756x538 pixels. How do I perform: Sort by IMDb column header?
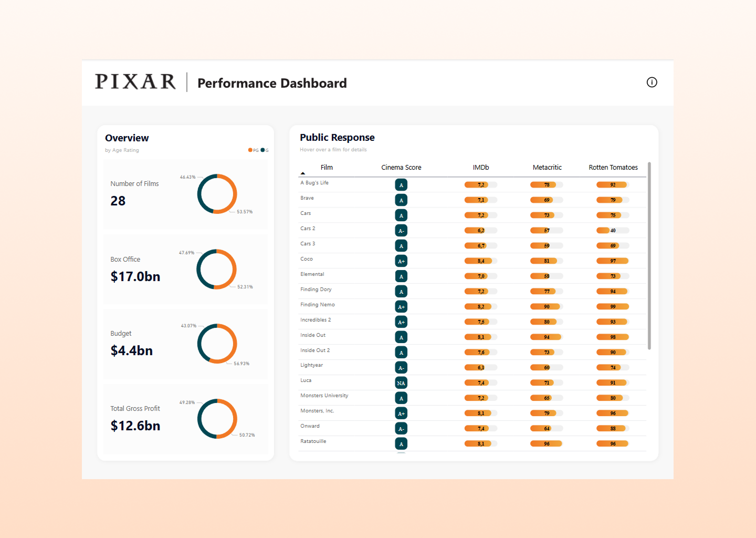point(481,168)
